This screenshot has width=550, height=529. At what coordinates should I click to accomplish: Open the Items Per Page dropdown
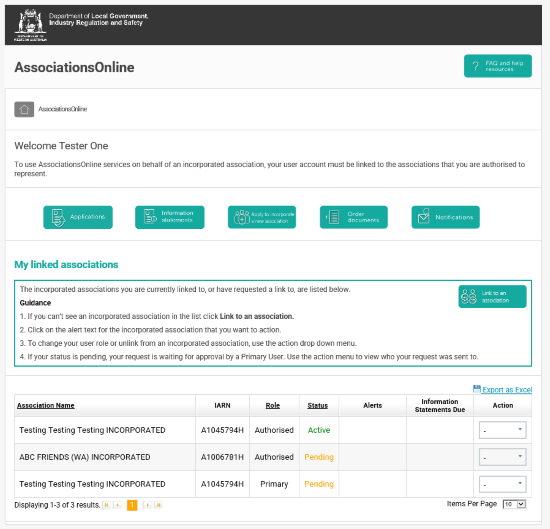[514, 504]
